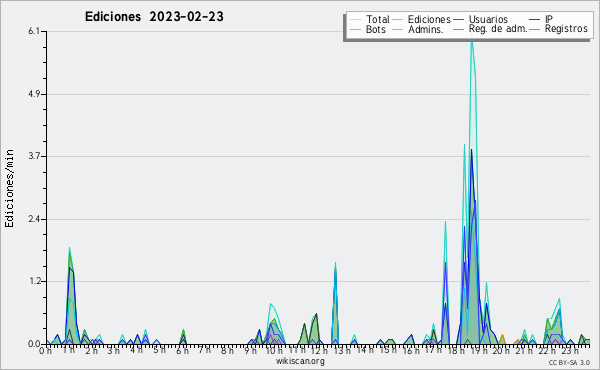Click the '5 h' x-axis label
This screenshot has height=370, width=600.
(x=159, y=350)
